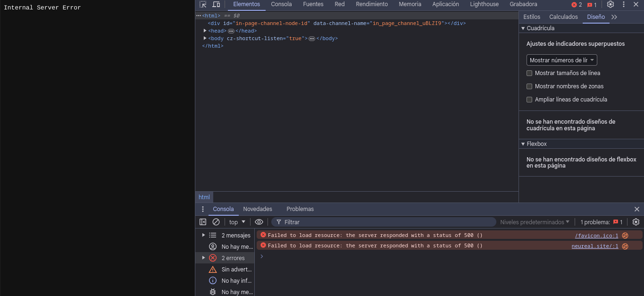Open the /favicon.ico:1 source link
Viewport: 644px width, 296px height.
(596, 236)
